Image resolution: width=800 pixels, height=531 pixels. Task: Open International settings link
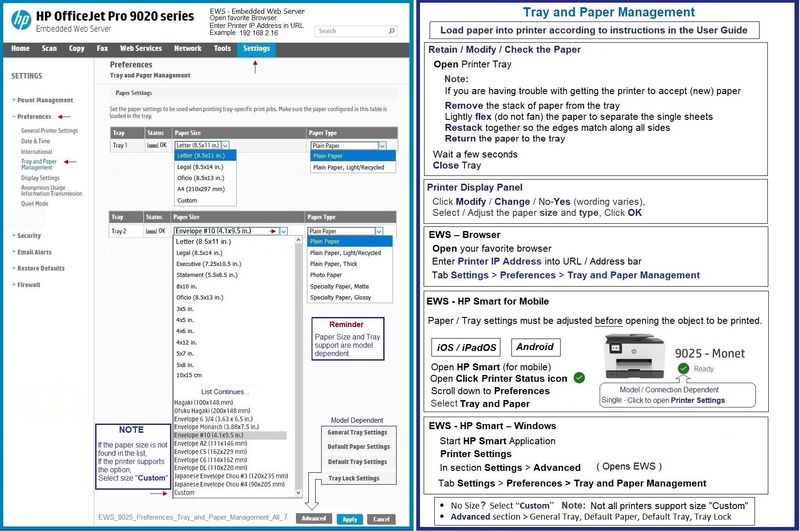click(36, 152)
